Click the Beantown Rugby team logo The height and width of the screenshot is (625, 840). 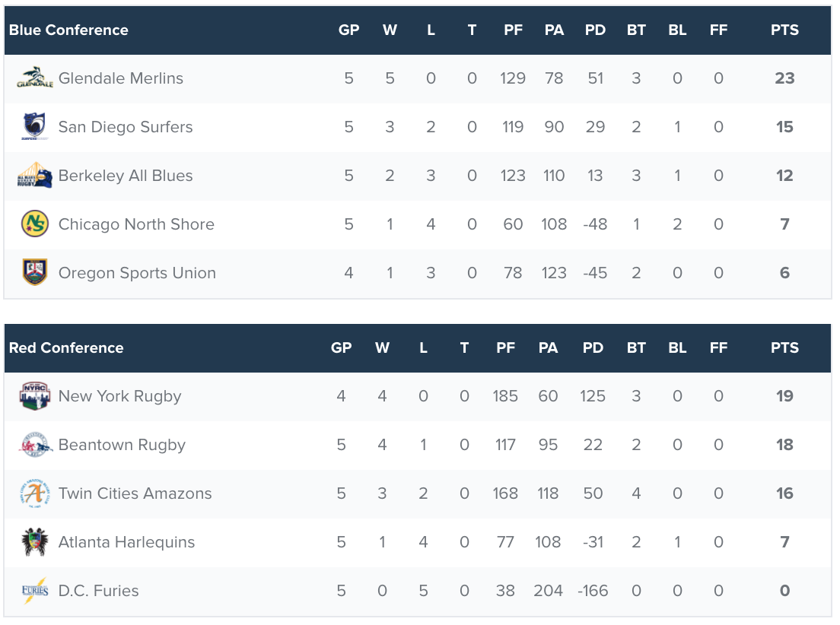tap(35, 445)
